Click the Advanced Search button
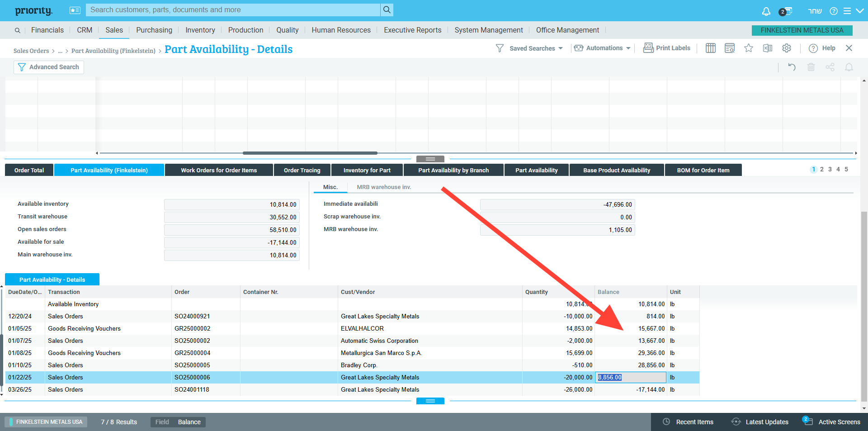The width and height of the screenshot is (868, 431). coord(49,67)
